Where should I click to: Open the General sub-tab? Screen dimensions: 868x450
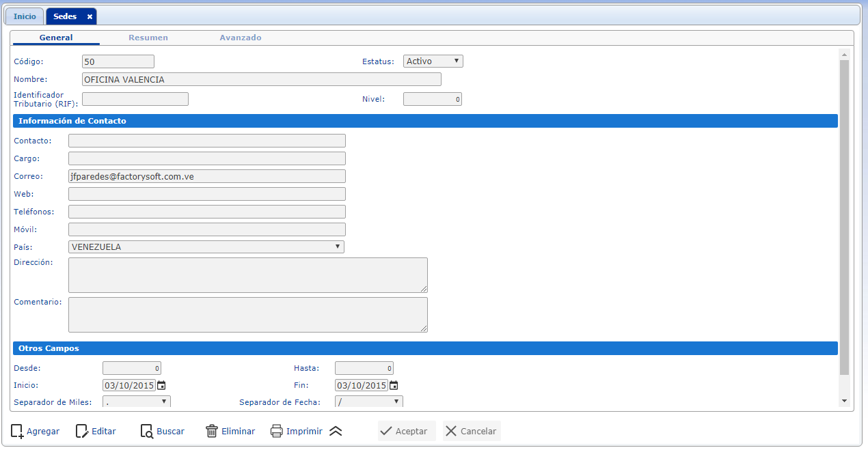pos(56,38)
